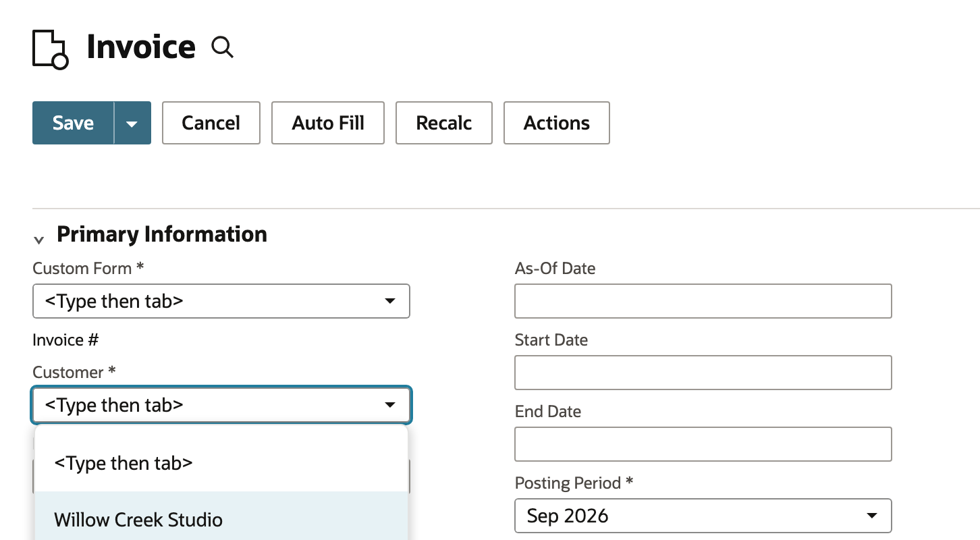980x540 pixels.
Task: Click the Start Date label
Action: tap(551, 340)
